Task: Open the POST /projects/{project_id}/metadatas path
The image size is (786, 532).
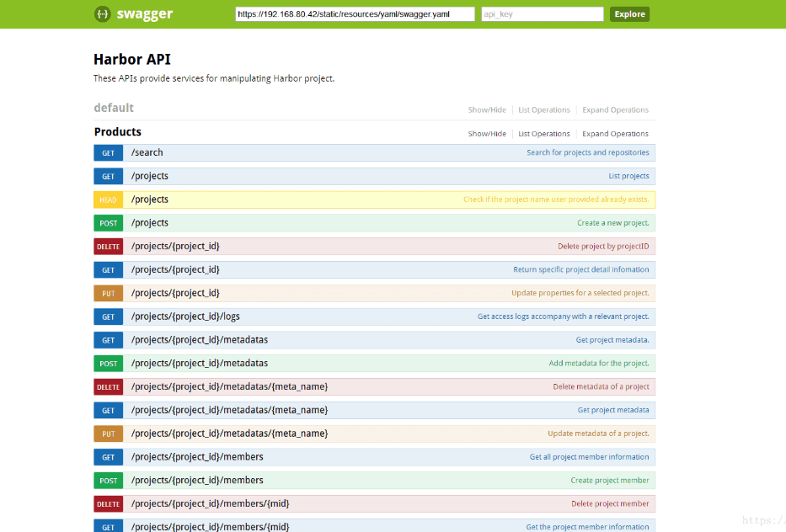Action: tap(200, 363)
